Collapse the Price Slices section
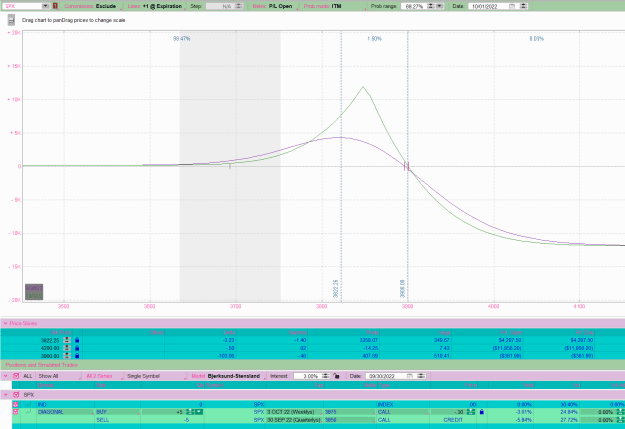The width and height of the screenshot is (625, 429). click(5, 323)
